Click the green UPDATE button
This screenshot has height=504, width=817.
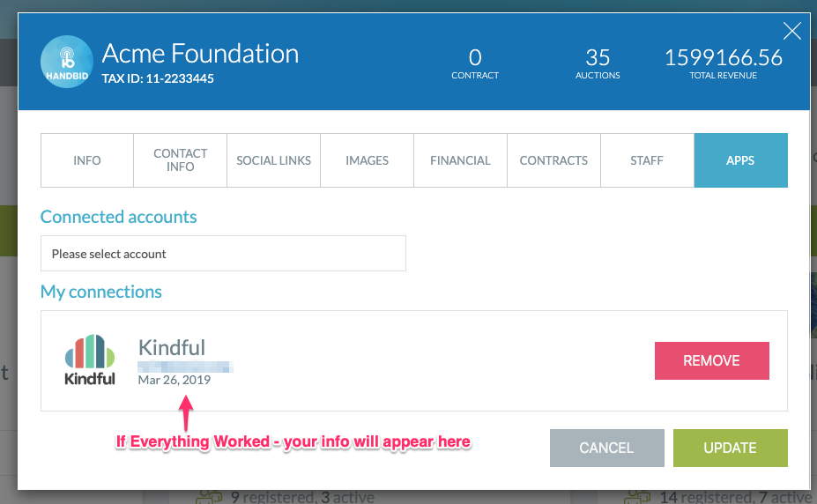point(731,448)
